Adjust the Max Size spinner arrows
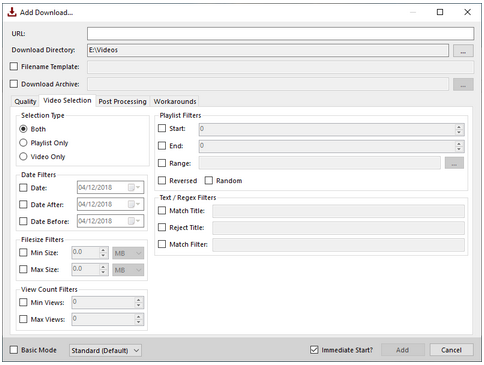484x365 pixels. 103,269
